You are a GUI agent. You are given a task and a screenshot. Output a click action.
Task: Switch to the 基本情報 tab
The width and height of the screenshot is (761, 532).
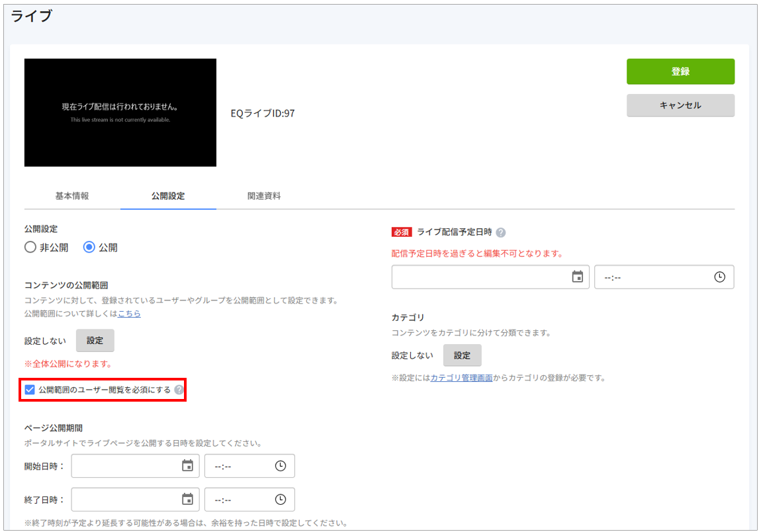pyautogui.click(x=72, y=196)
